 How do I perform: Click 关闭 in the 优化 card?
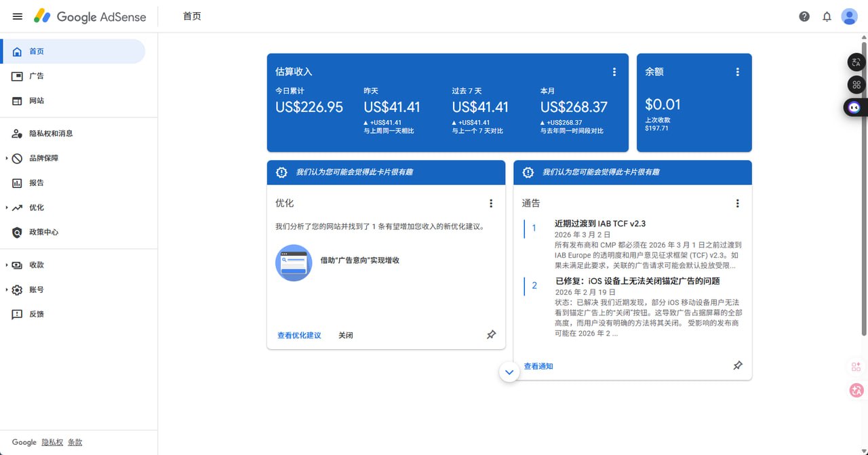[x=346, y=336]
